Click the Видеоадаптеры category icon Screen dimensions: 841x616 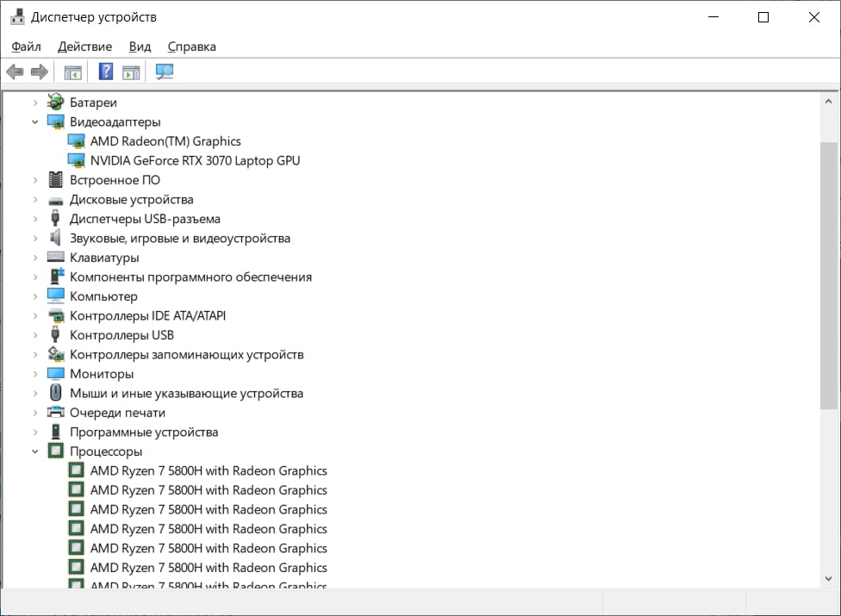click(x=56, y=121)
